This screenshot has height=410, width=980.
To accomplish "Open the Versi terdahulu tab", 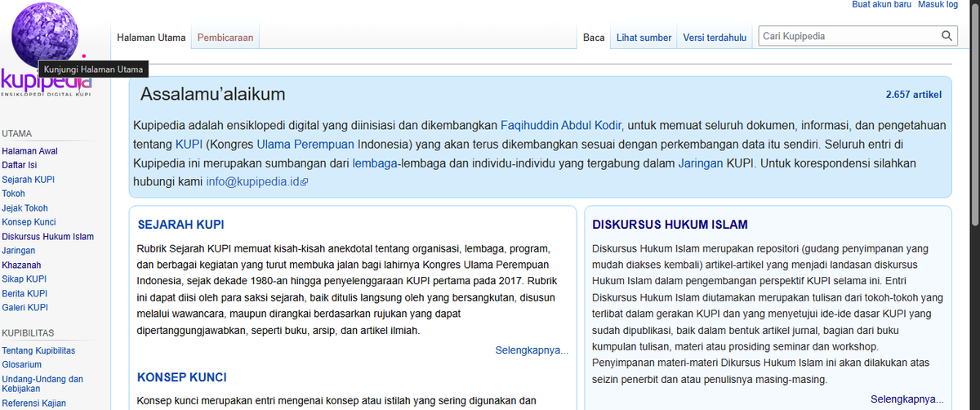I will pos(715,38).
